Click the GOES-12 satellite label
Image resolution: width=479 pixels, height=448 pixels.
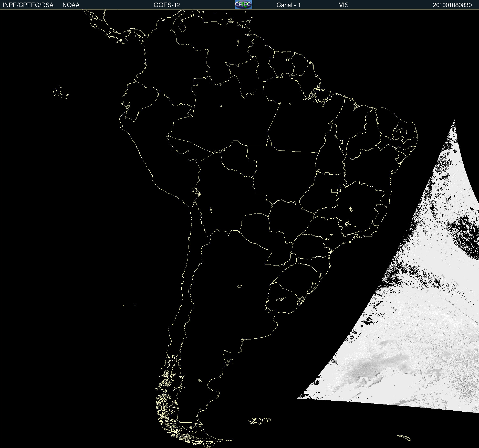[167, 5]
